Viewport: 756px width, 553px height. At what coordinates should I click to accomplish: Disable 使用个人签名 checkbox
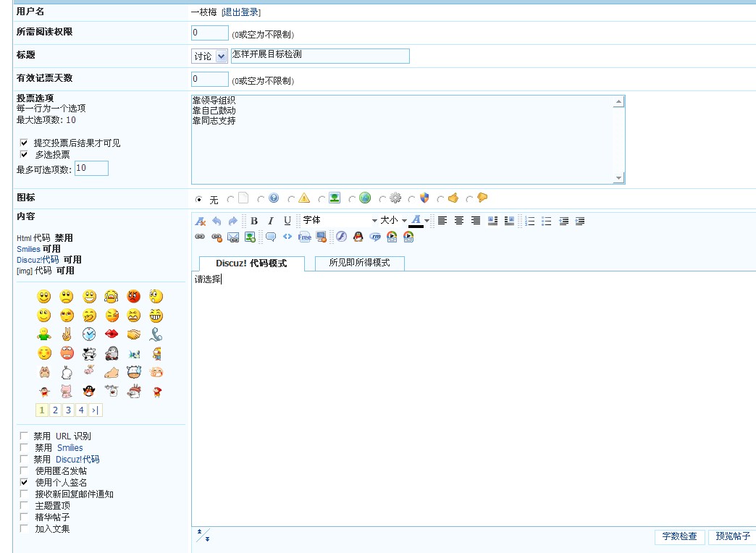(x=24, y=483)
